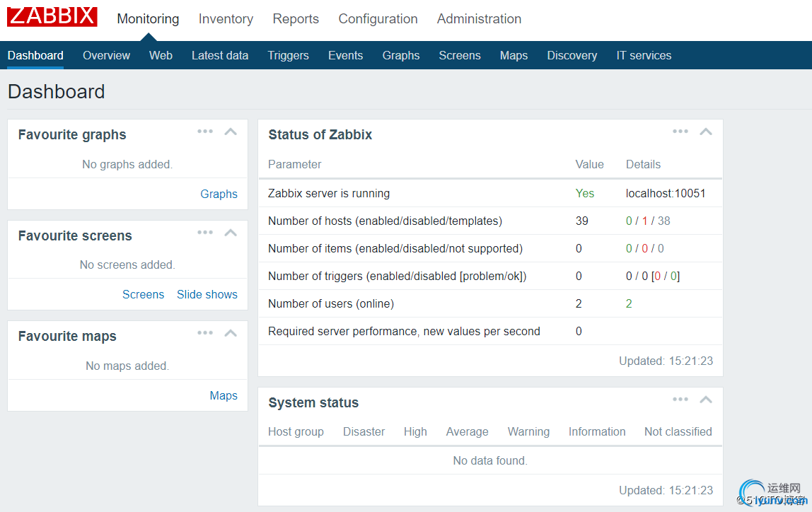Click the 'Zabbix server is running' row text

click(x=329, y=193)
